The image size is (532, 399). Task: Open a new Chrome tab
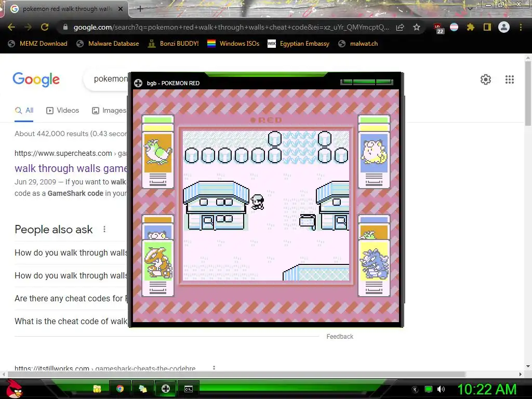(x=140, y=9)
